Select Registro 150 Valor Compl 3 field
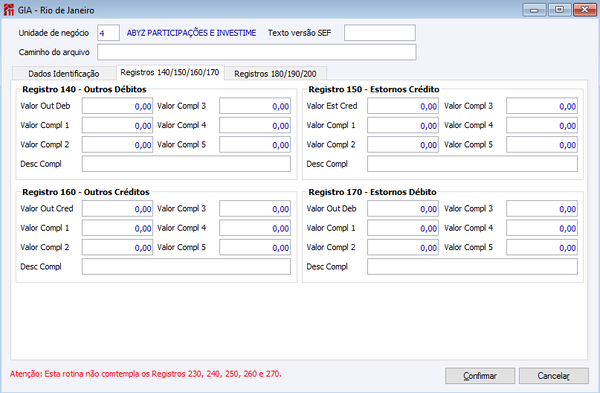Screen dimensions: 600x393 coord(542,106)
